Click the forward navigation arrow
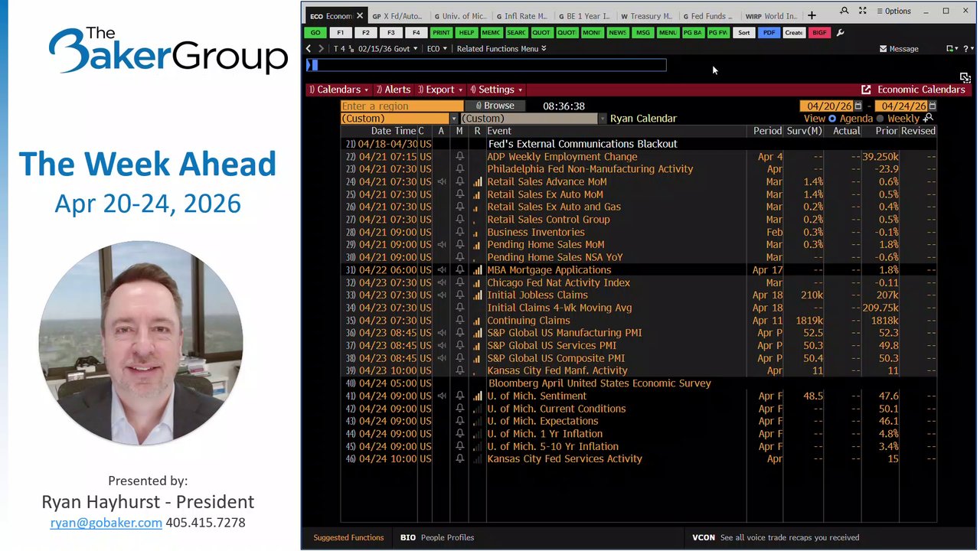Screen dimensions: 980x551 tap(322, 48)
